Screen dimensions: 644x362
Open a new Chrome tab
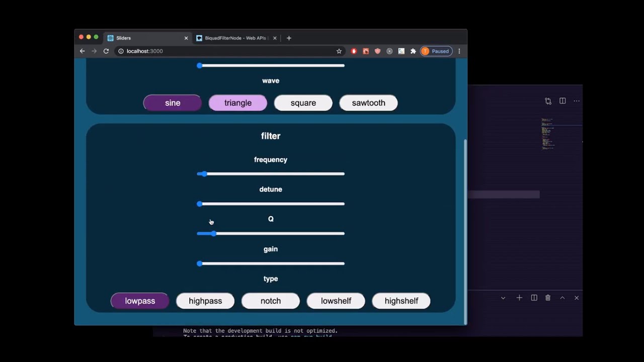coord(289,38)
